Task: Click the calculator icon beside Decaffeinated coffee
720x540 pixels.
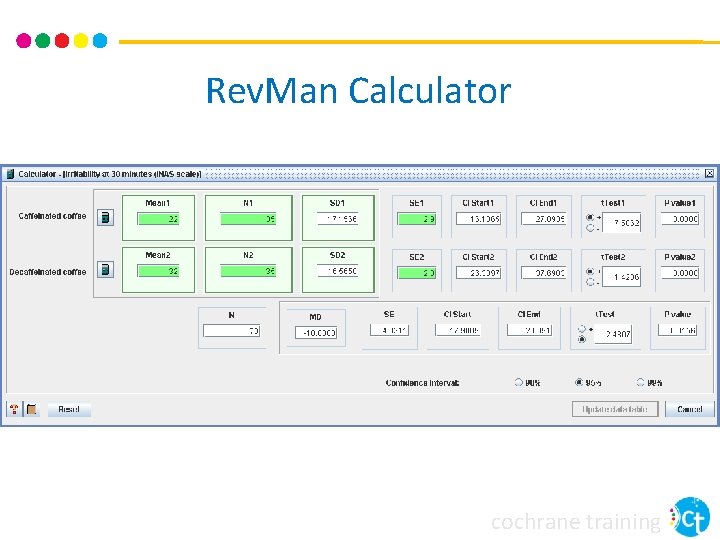Action: (106, 270)
